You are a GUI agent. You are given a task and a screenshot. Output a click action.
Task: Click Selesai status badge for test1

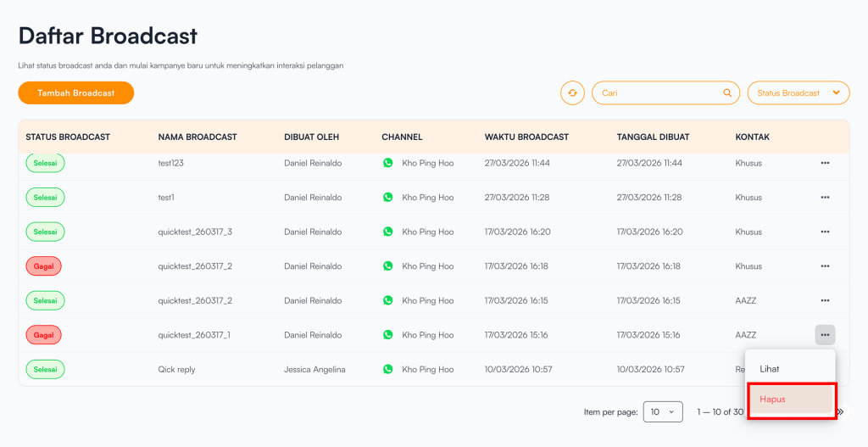pos(45,198)
